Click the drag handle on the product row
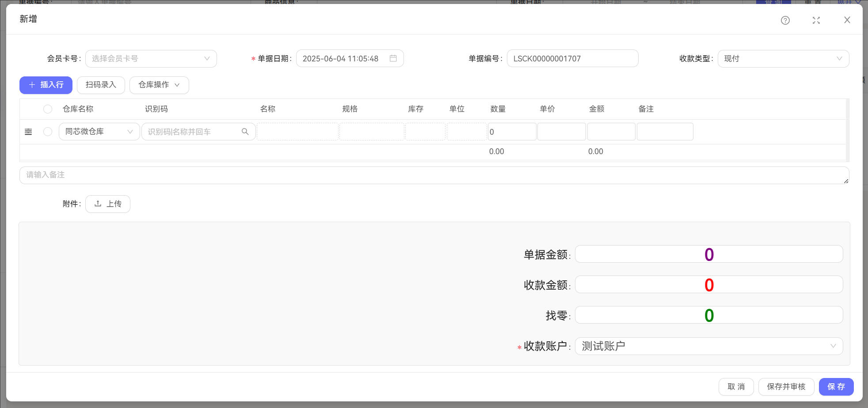 pyautogui.click(x=28, y=131)
